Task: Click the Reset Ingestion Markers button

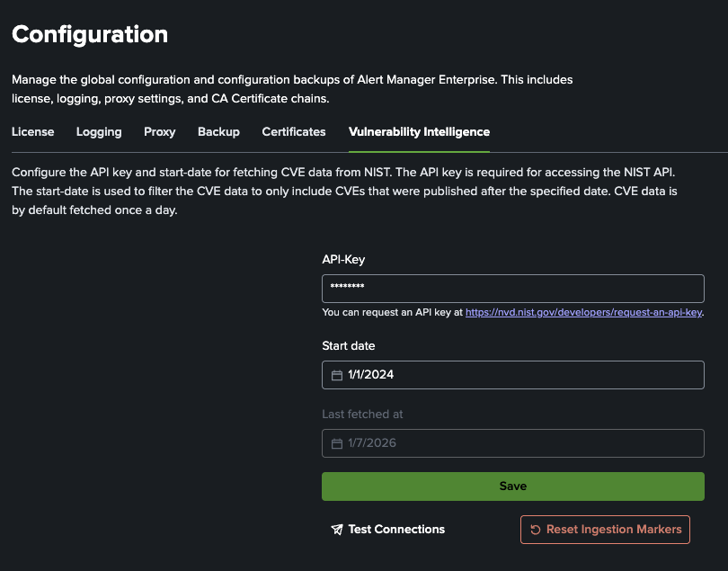Action: click(x=605, y=529)
